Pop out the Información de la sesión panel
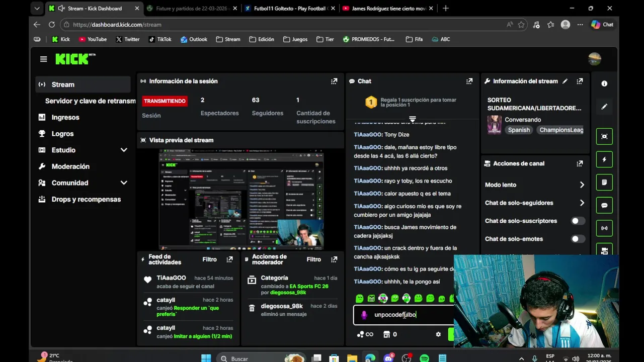 334,81
